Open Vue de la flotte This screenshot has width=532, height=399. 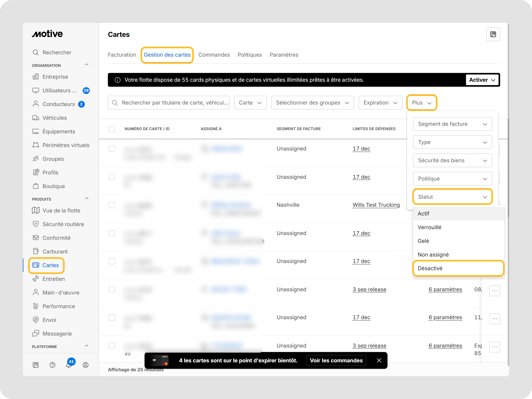[x=56, y=211]
